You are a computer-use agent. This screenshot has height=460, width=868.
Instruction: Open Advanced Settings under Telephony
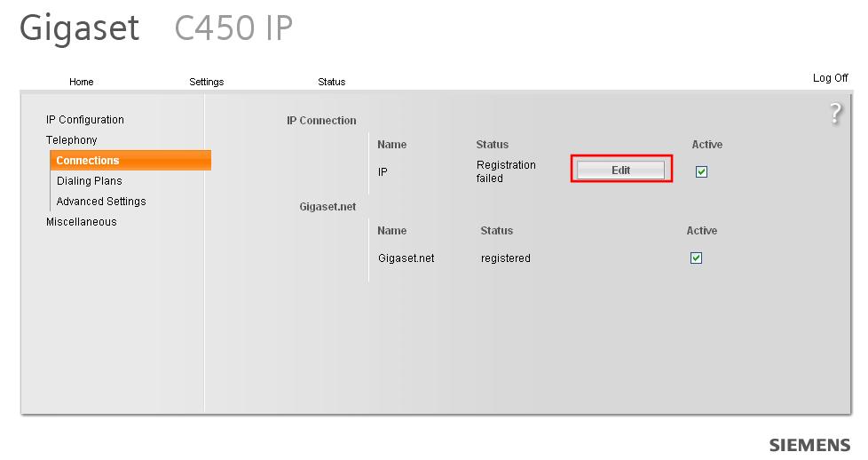pyautogui.click(x=101, y=202)
